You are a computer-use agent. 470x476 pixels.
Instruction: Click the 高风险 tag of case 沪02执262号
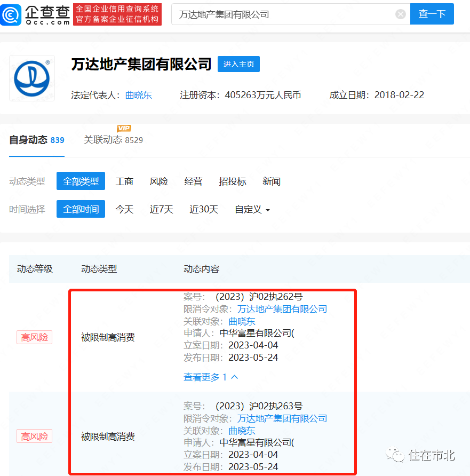click(34, 337)
